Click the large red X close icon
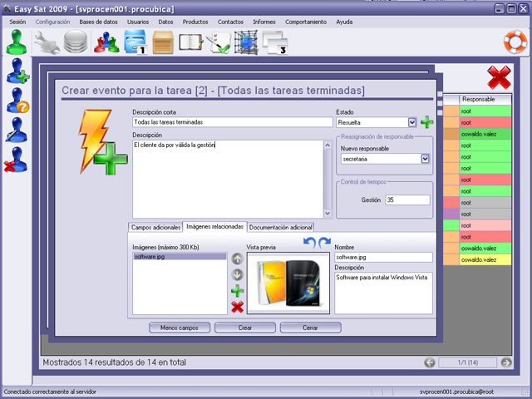 (x=499, y=79)
